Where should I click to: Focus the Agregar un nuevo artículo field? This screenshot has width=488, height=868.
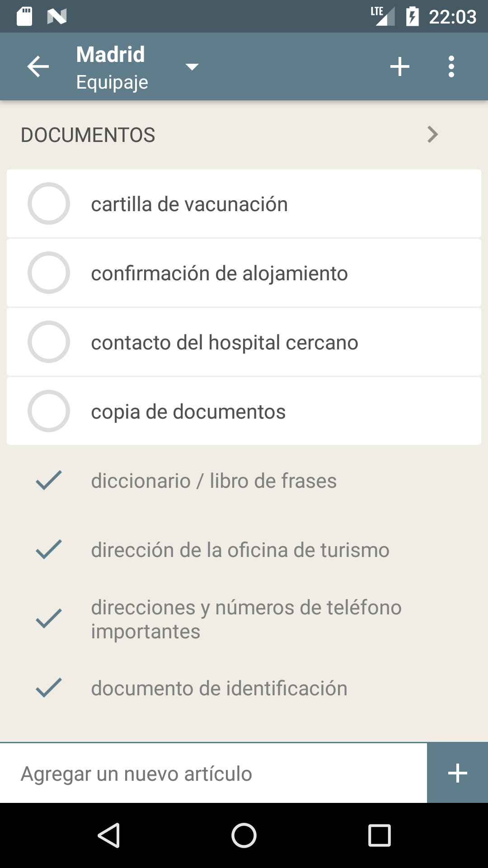pyautogui.click(x=213, y=774)
